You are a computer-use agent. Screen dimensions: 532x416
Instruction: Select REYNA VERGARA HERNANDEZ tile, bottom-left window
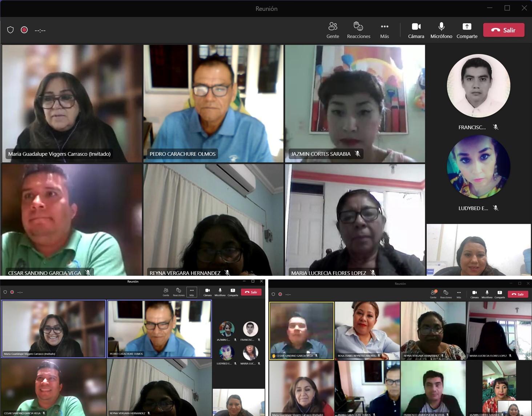coord(160,387)
